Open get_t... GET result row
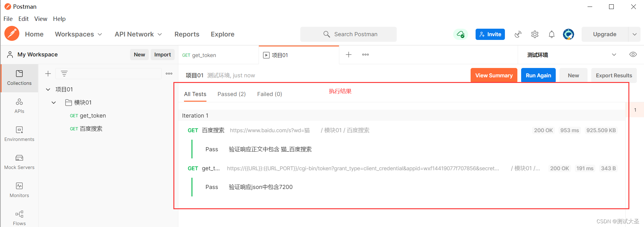Screen dimensions: 644x227 [x=402, y=168]
